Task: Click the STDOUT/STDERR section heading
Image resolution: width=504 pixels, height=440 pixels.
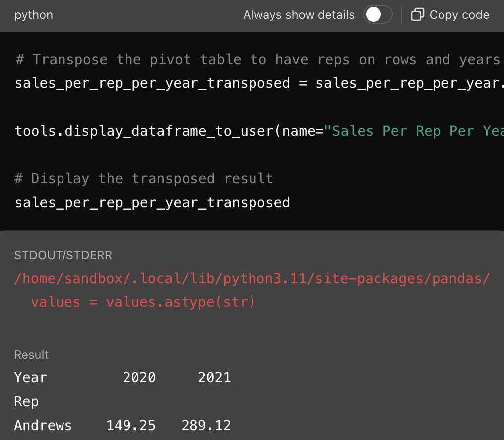Action: [63, 255]
